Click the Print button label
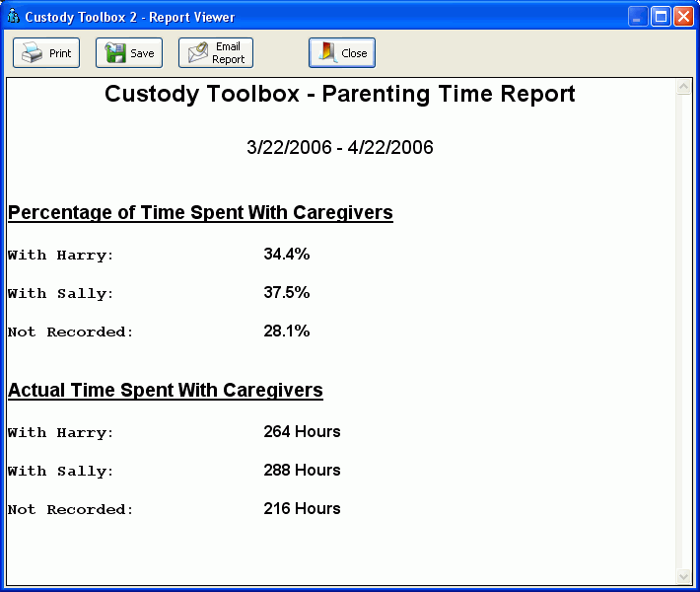The height and width of the screenshot is (592, 700). pyautogui.click(x=60, y=53)
